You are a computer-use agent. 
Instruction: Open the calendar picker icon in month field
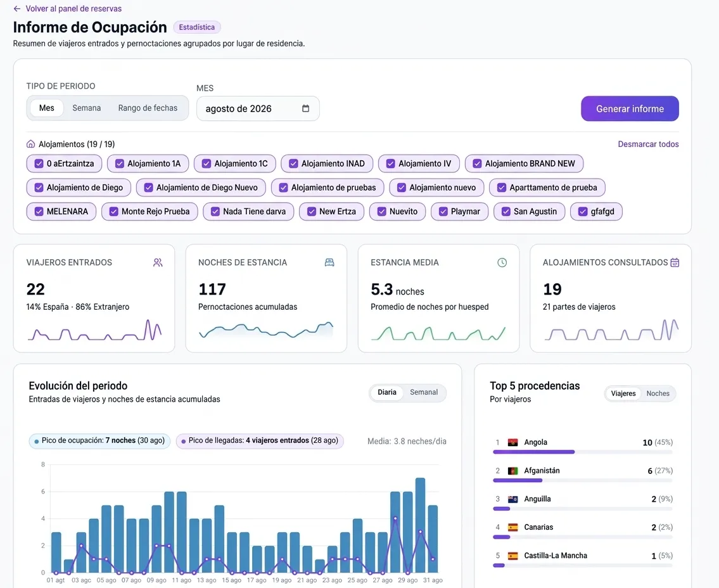click(x=306, y=108)
